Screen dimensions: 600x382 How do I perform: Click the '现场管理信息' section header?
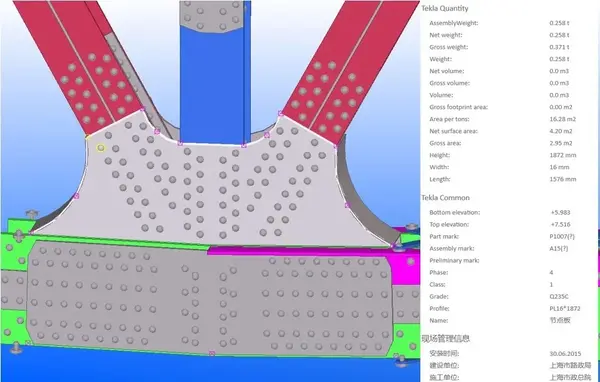pos(446,338)
